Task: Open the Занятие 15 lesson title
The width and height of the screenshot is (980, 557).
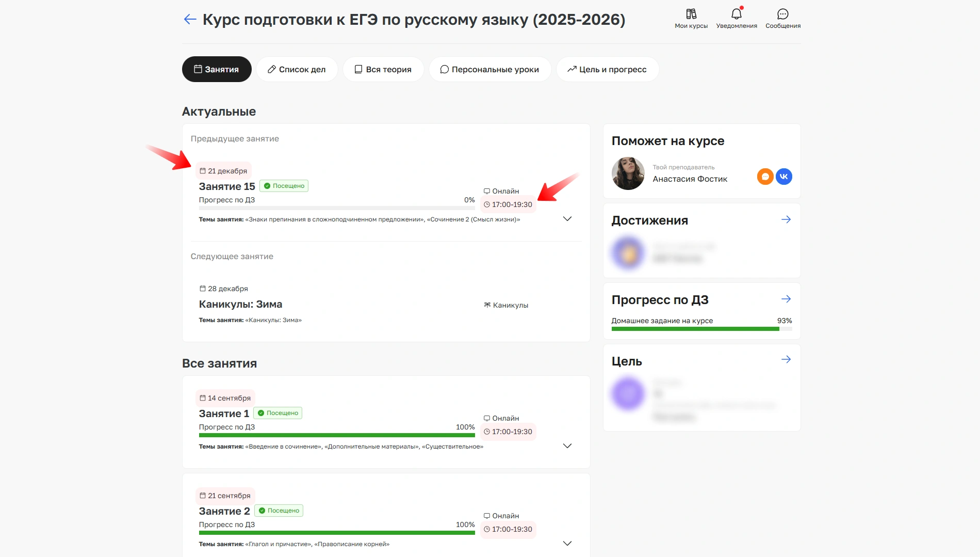Action: tap(227, 187)
